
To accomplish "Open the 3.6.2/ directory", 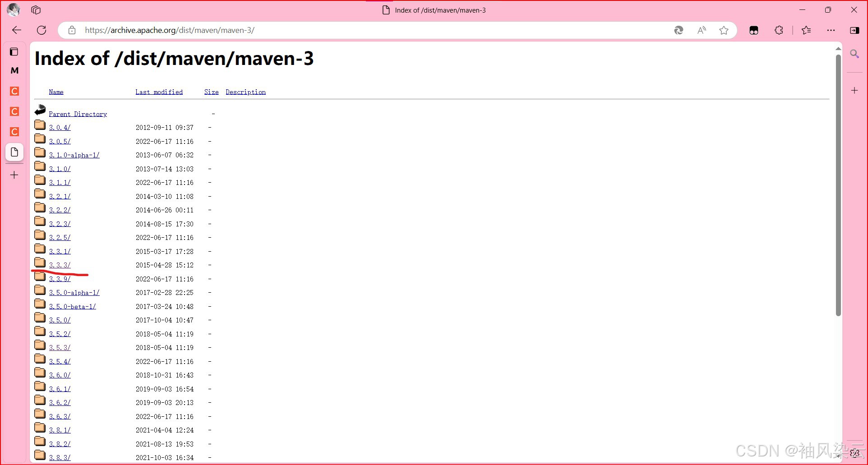I will pyautogui.click(x=60, y=403).
